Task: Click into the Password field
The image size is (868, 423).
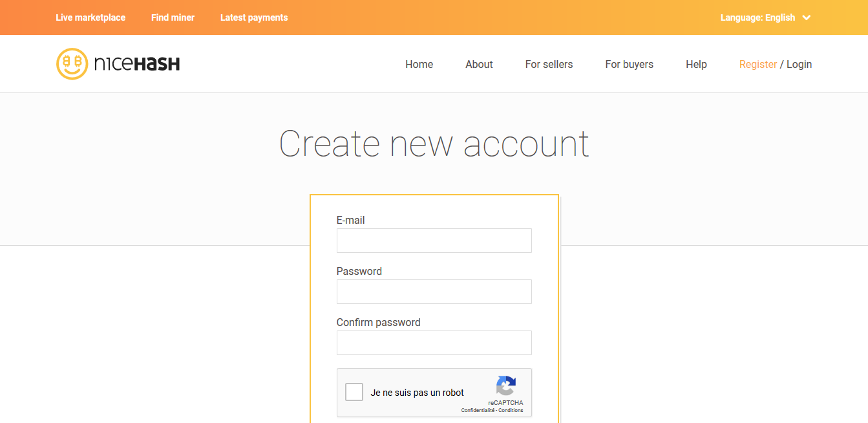Action: pos(434,292)
